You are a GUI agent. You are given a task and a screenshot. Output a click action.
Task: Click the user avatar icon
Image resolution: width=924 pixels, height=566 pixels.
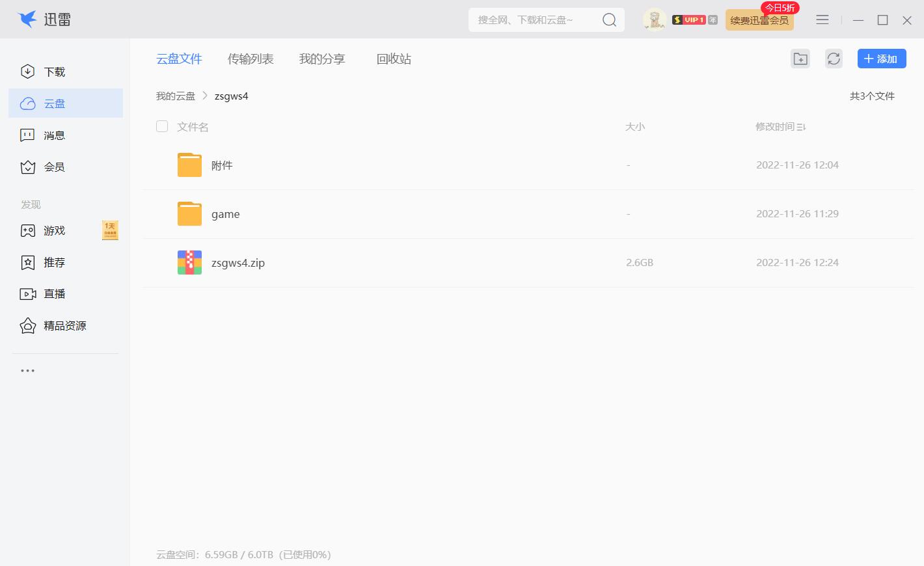654,20
